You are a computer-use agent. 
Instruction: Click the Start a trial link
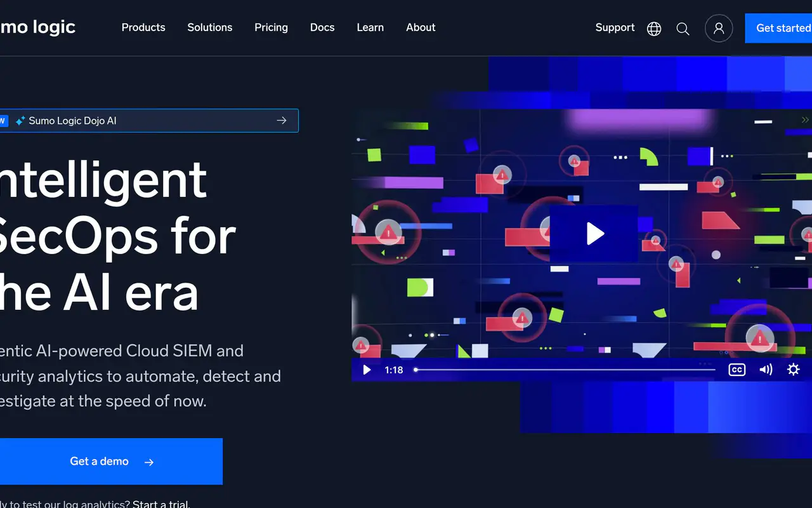point(161,504)
